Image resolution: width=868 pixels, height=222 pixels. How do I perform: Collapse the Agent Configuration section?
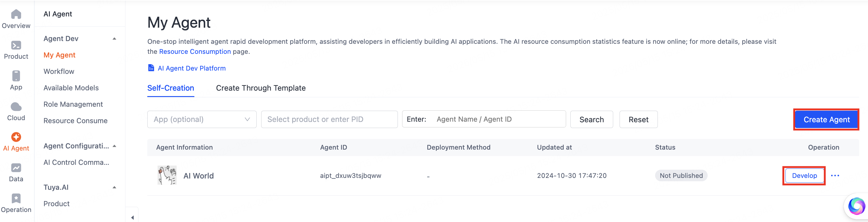114,146
